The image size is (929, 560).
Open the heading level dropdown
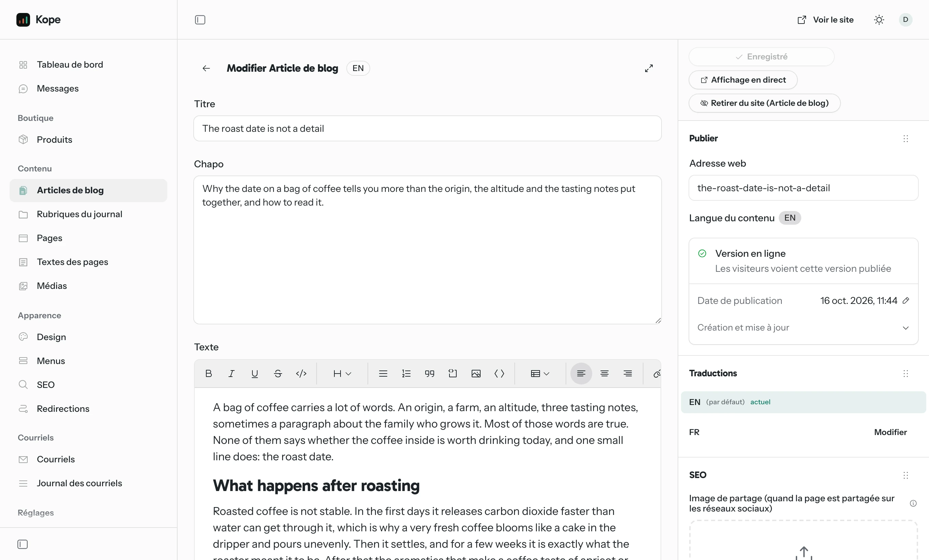[342, 374]
